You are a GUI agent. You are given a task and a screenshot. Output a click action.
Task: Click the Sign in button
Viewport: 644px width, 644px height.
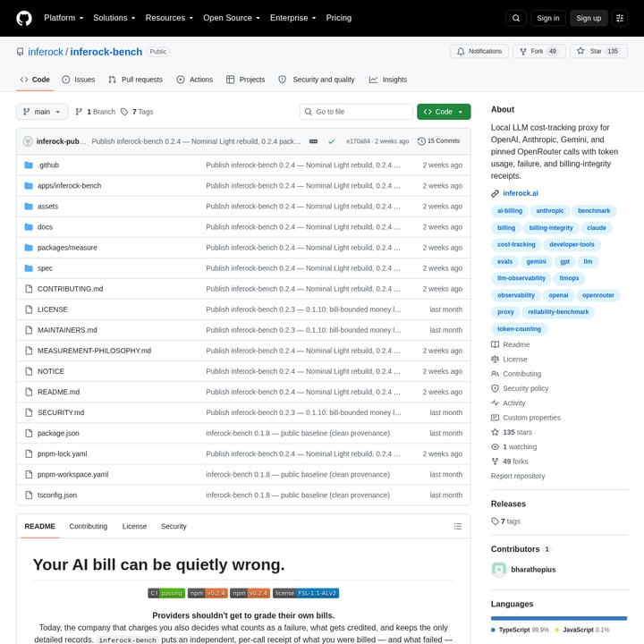[548, 18]
